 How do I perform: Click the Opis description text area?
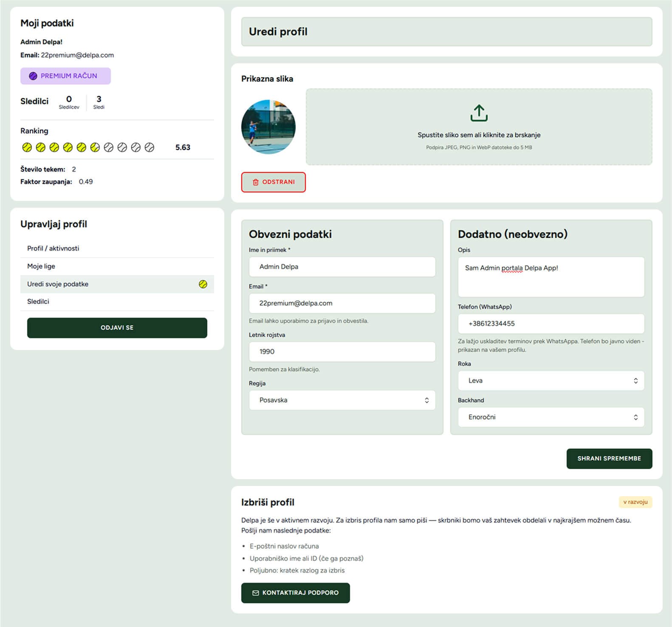tap(551, 277)
